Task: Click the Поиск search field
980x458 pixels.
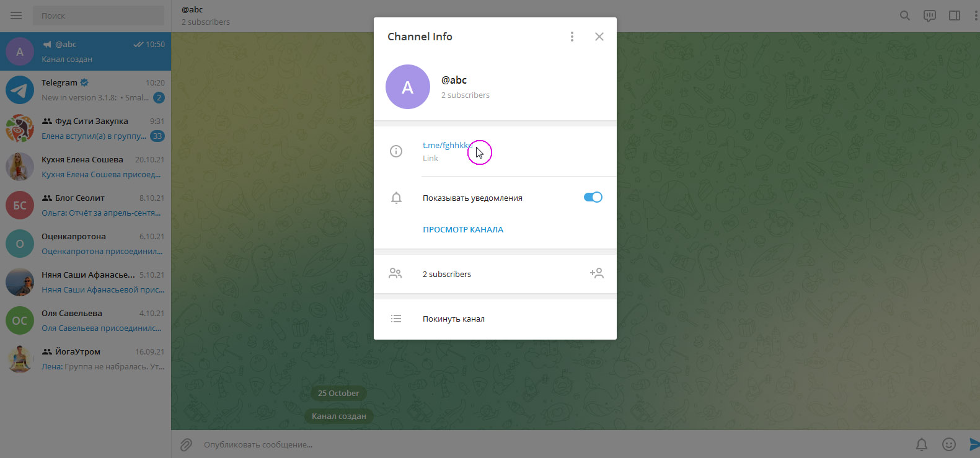Action: 98,15
